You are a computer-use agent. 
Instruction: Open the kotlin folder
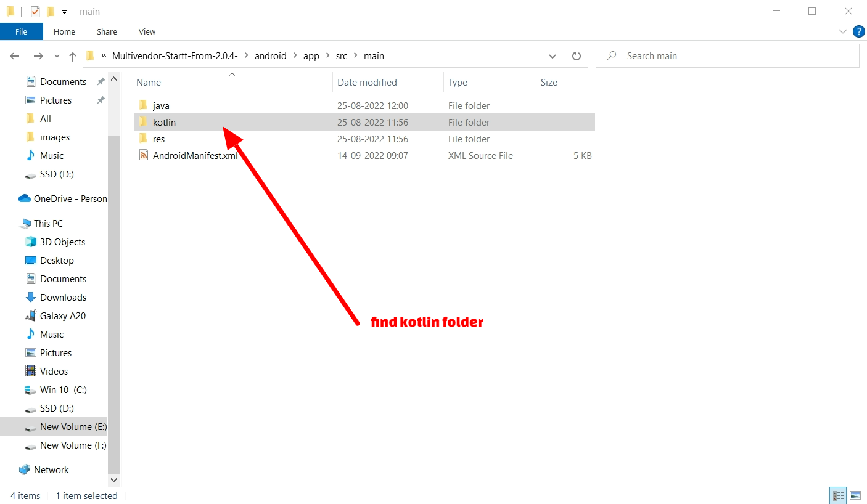click(164, 123)
